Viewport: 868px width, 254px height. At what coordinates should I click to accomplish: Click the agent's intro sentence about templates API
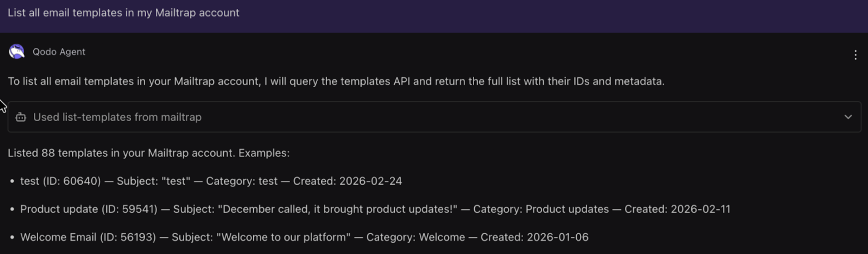[336, 81]
